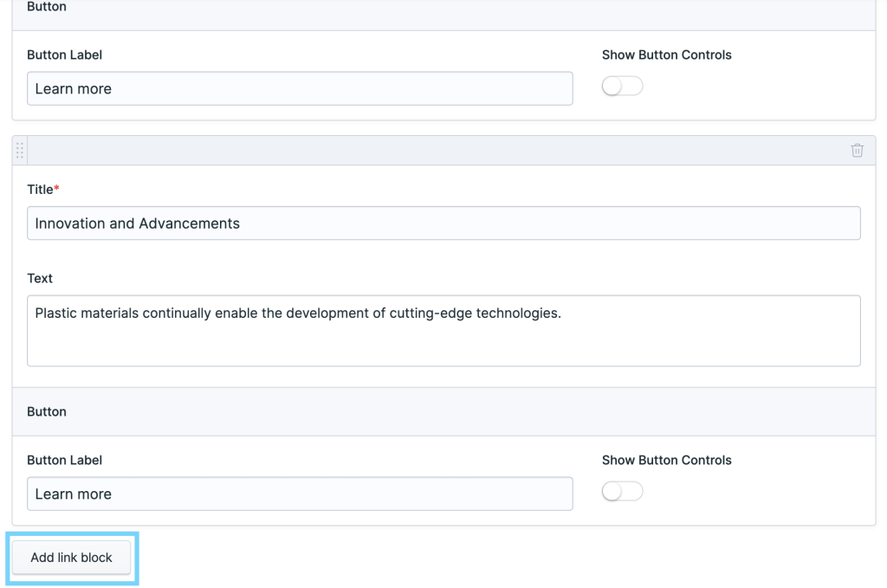Toggle the first Show Button Controls switch
Screen dimensions: 887x588
[622, 86]
